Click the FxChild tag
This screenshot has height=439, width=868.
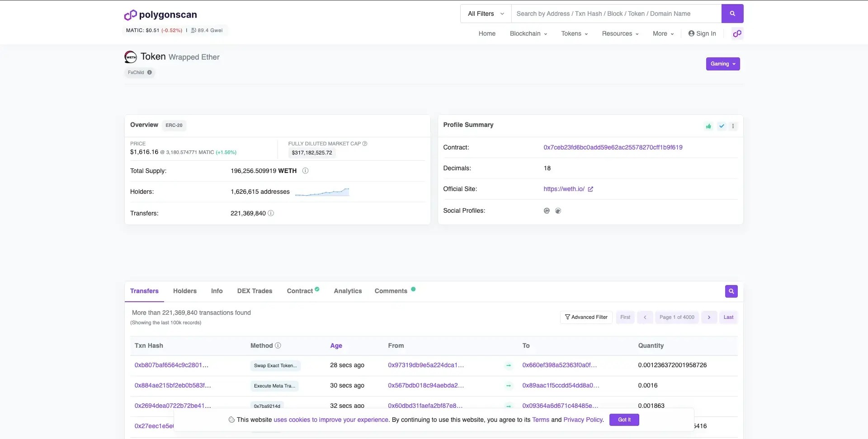click(140, 73)
